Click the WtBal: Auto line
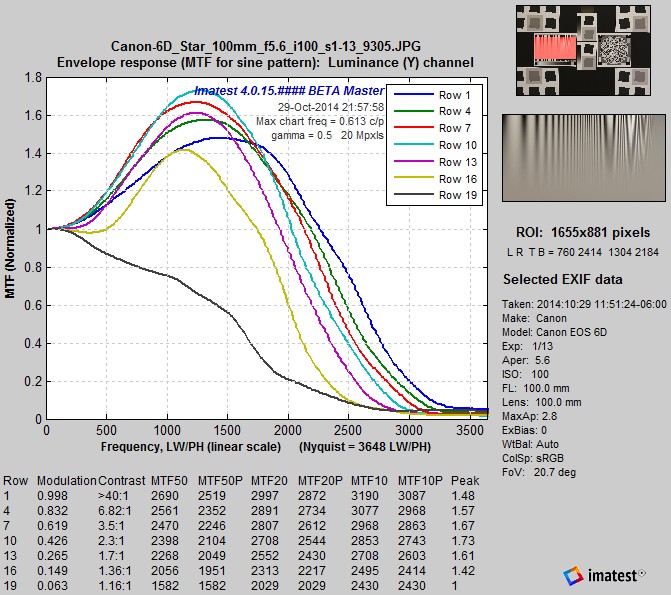The height and width of the screenshot is (595, 671). tap(530, 444)
